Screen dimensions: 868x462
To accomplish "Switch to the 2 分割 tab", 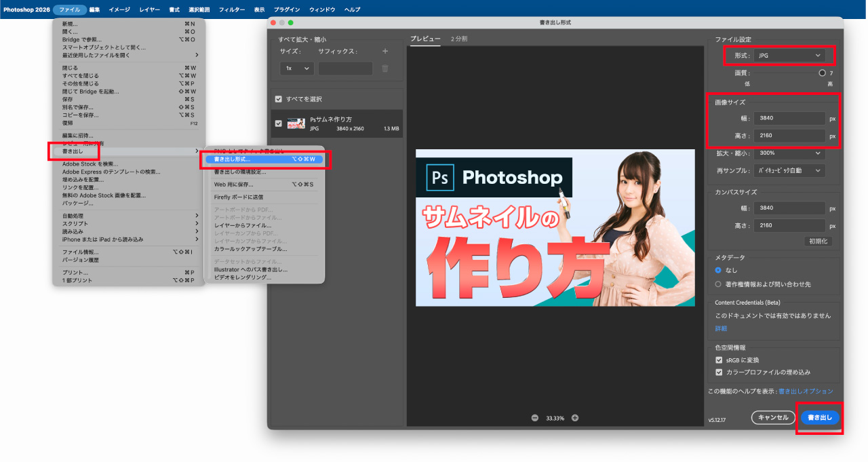I will [x=459, y=39].
